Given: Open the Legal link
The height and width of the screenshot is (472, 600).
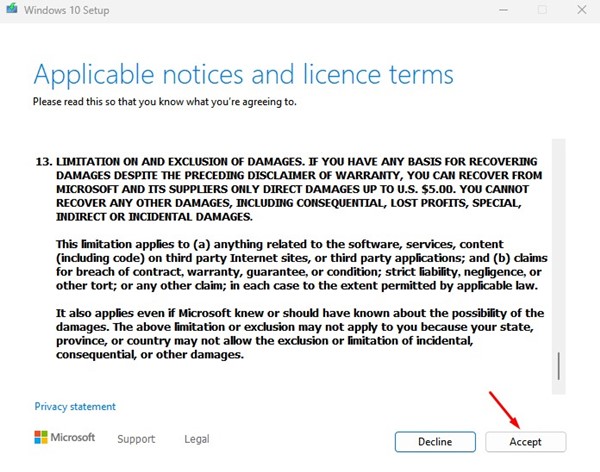Looking at the screenshot, I should click(x=197, y=439).
